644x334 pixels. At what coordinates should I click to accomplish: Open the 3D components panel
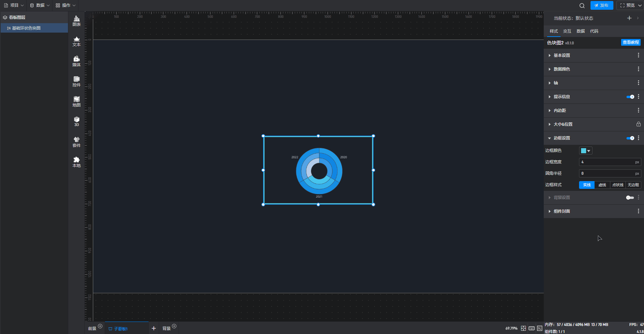tap(76, 121)
